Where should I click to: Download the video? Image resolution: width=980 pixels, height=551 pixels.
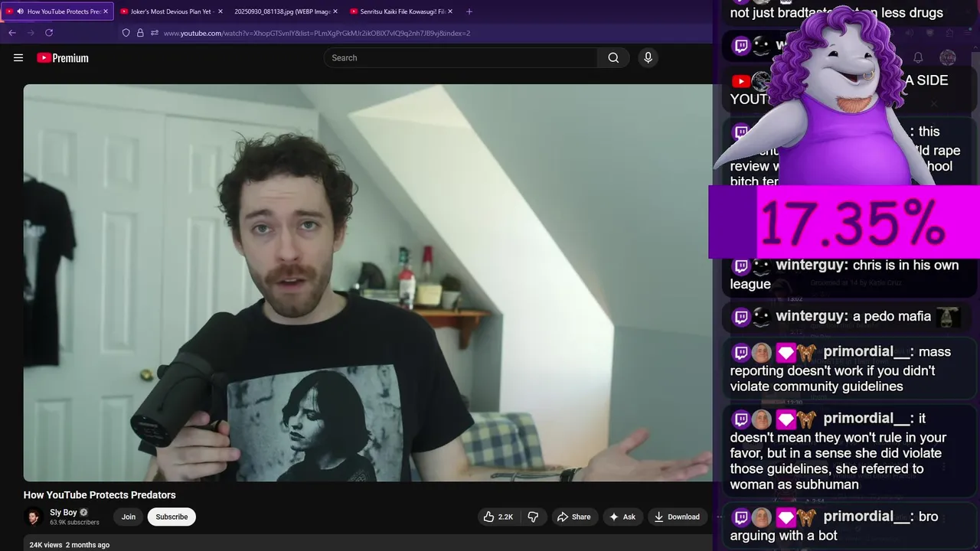tap(677, 517)
